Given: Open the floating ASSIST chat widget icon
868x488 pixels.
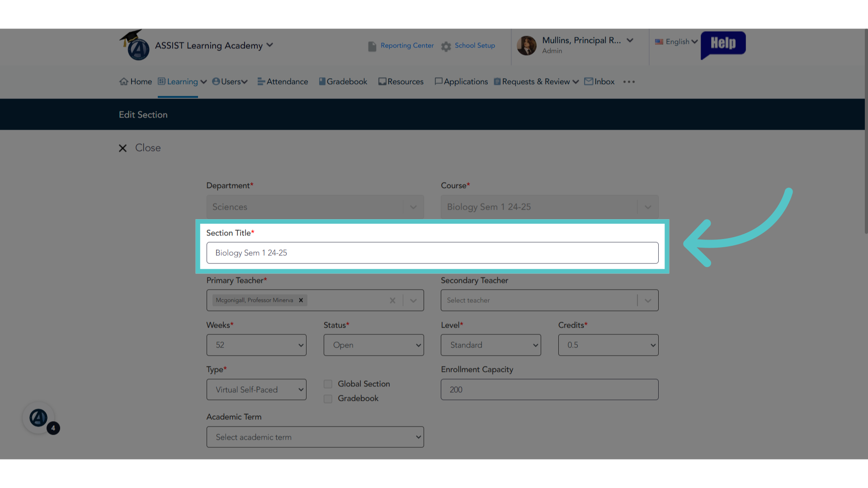Looking at the screenshot, I should pos(39,418).
